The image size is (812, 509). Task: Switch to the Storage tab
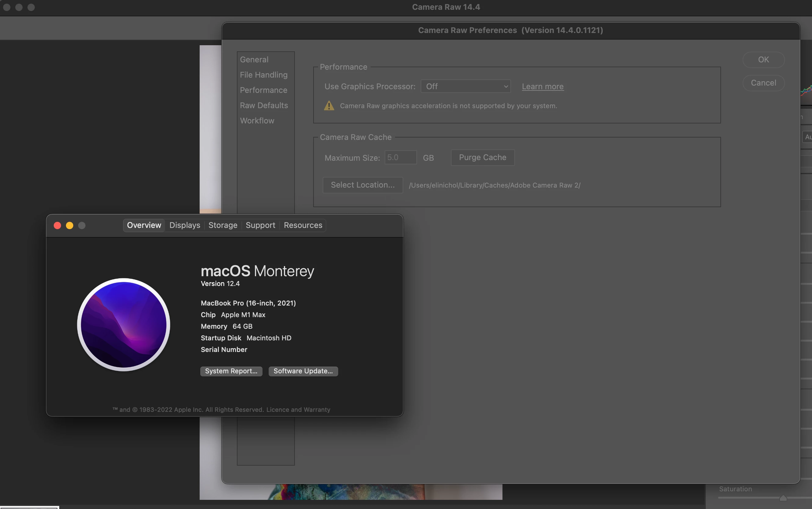click(223, 225)
